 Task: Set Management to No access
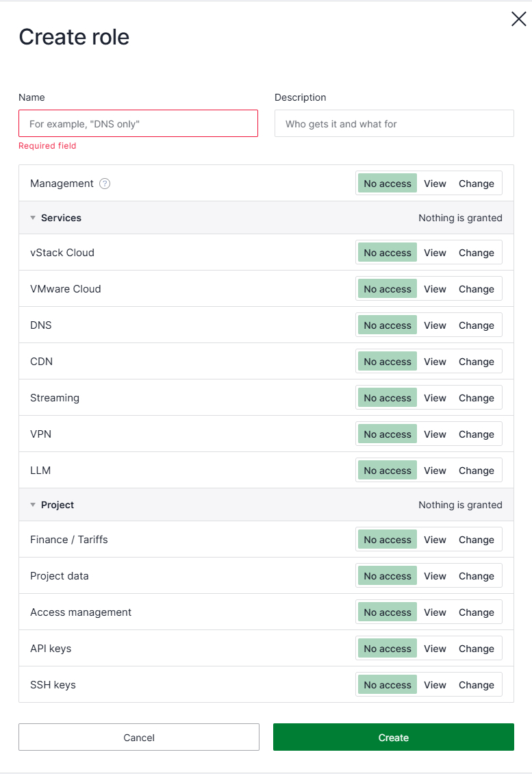388,184
